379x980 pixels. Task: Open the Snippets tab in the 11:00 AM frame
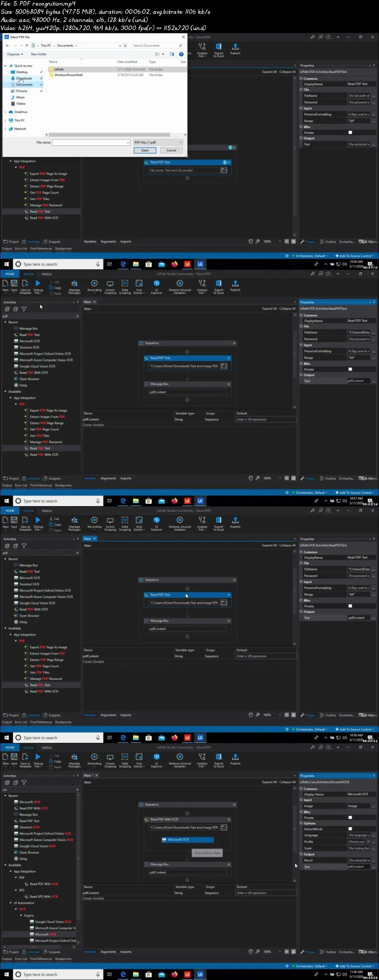(52, 952)
